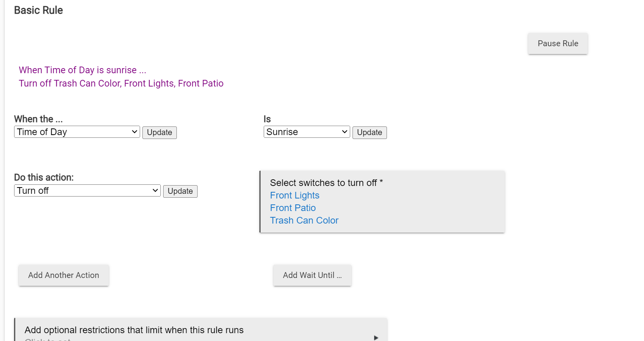Click the 'Turn off Trash Can Color' summary line
644x341 pixels.
[121, 83]
